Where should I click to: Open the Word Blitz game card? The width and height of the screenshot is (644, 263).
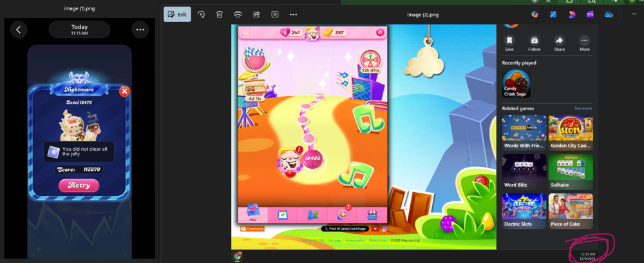tap(524, 171)
